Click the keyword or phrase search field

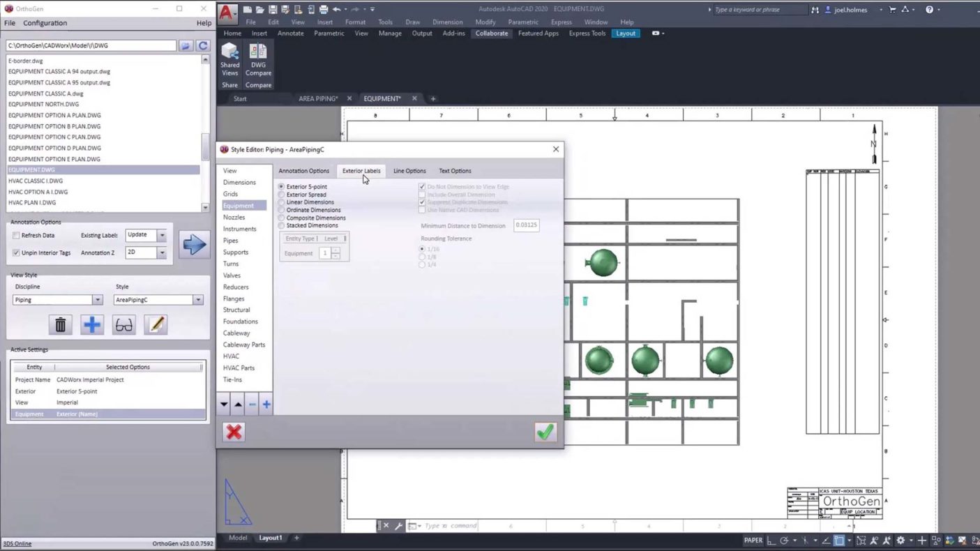(x=760, y=10)
